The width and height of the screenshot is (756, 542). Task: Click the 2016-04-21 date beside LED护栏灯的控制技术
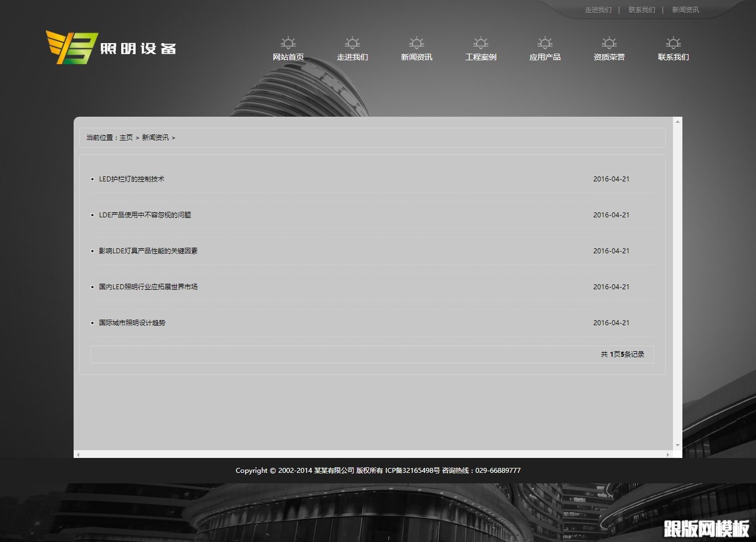611,179
